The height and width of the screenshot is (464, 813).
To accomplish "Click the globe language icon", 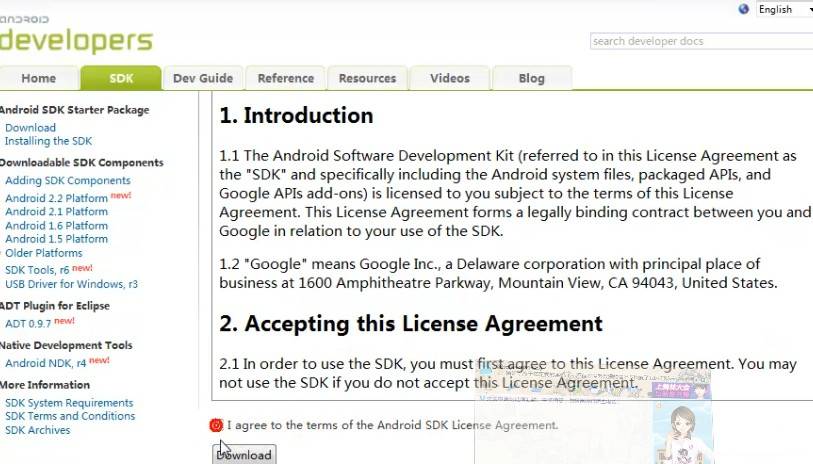I will (744, 9).
